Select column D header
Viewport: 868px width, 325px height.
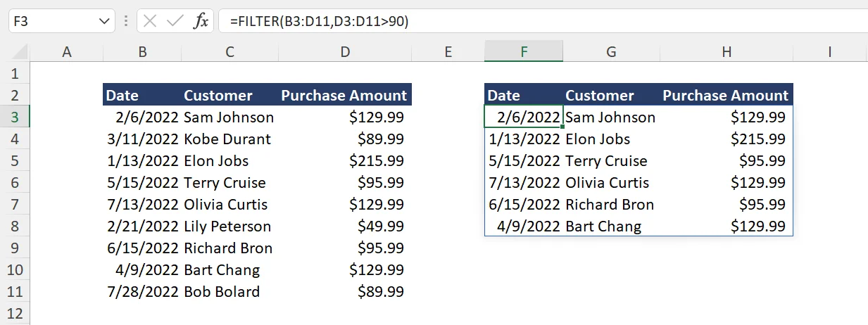click(x=345, y=51)
